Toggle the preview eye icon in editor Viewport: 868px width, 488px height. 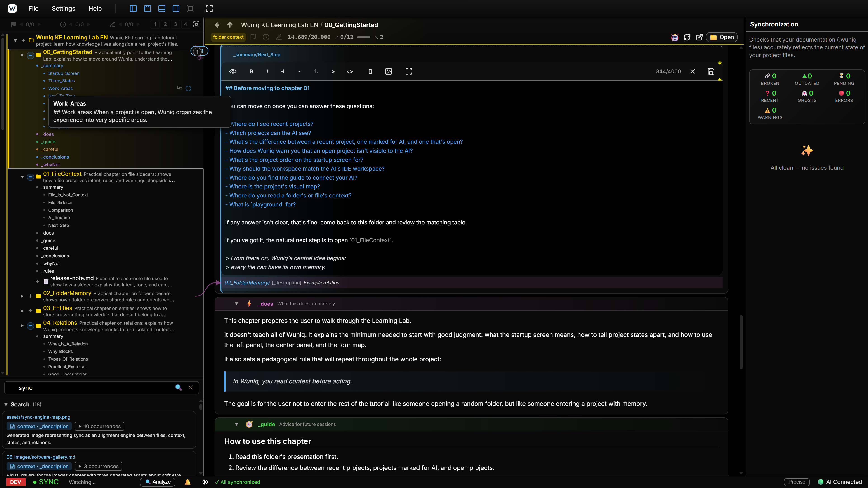(x=233, y=71)
